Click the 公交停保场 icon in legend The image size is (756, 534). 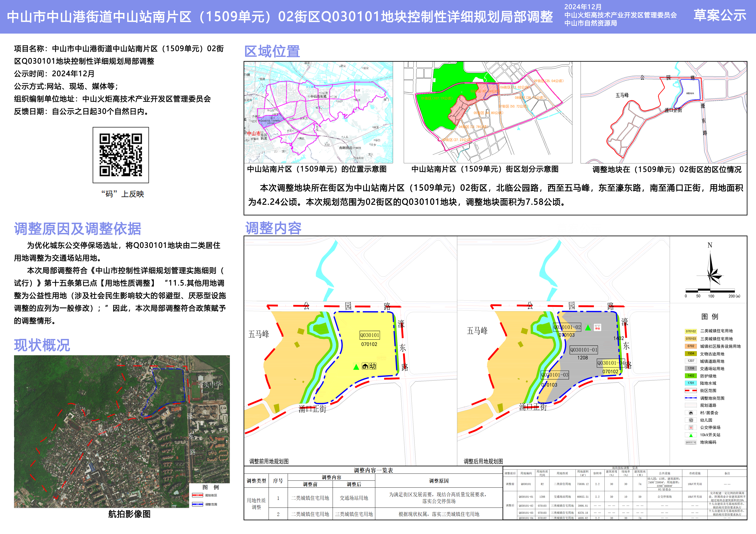[691, 427]
